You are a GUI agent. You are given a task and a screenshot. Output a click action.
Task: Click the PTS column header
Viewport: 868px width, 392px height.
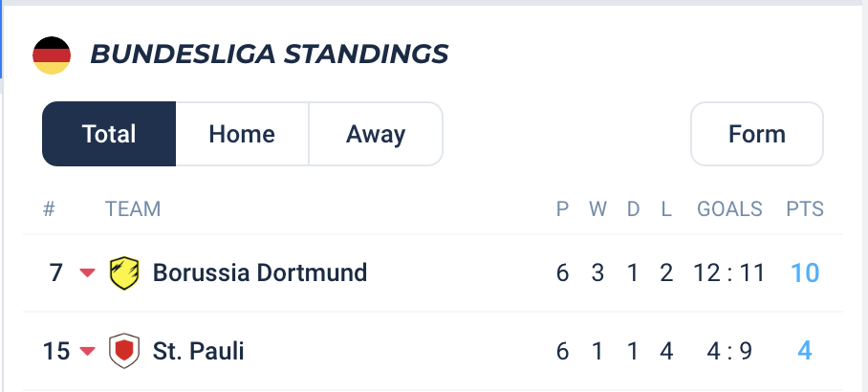coord(805,209)
